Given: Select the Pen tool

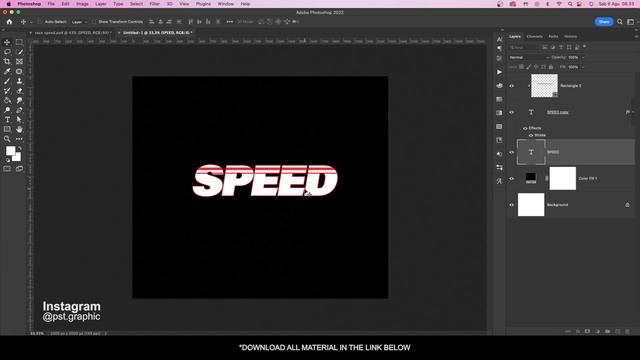Looking at the screenshot, I should [19, 110].
